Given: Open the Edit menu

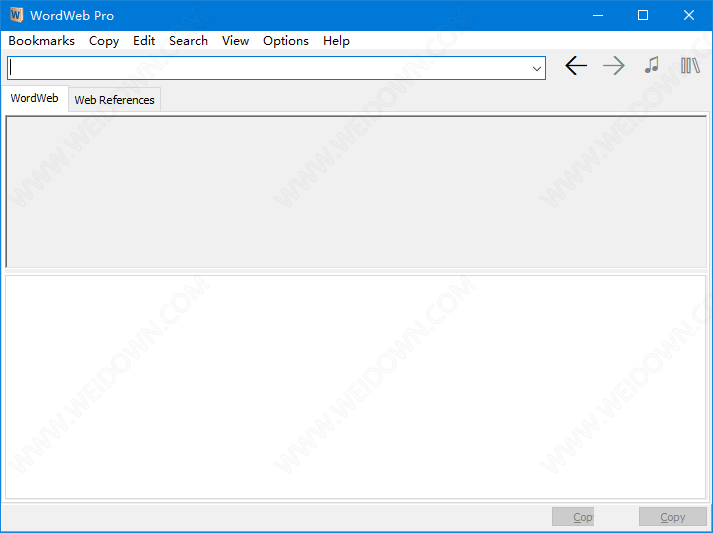Looking at the screenshot, I should tap(144, 41).
